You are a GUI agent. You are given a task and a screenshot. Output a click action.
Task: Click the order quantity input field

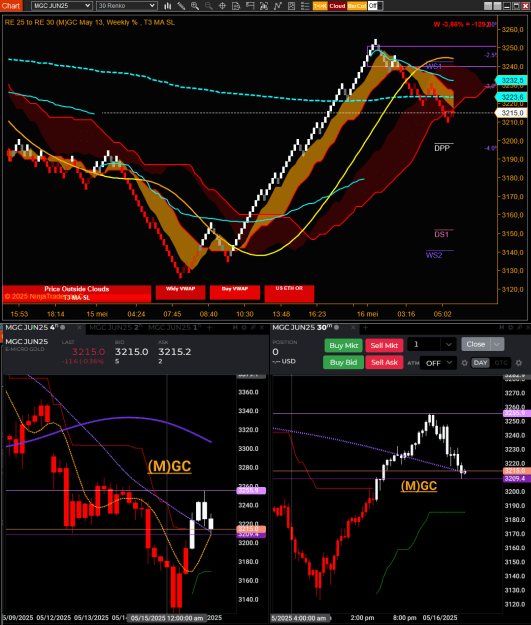[425, 344]
